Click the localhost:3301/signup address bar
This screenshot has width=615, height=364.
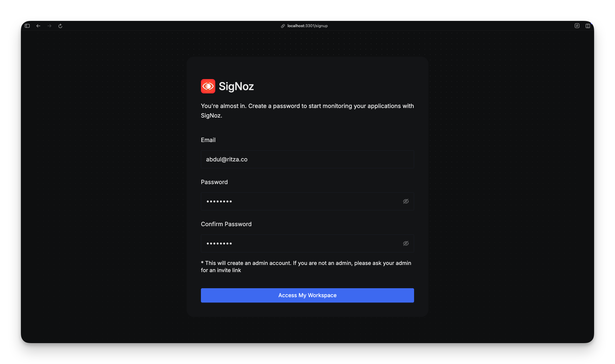(x=307, y=26)
